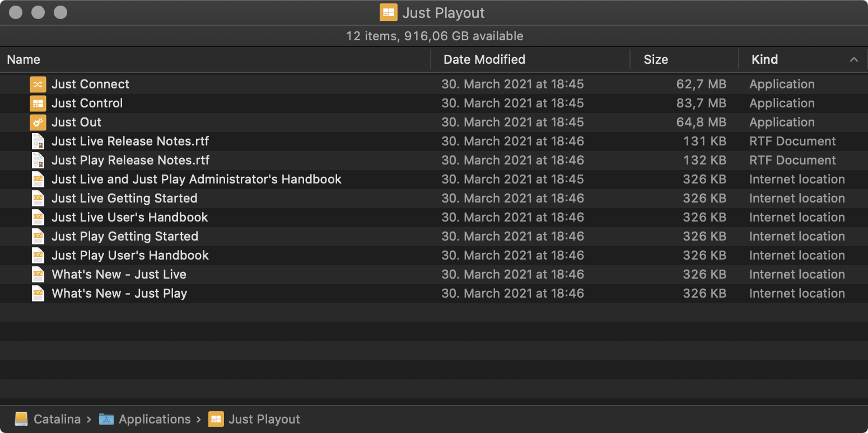
Task: Select 'Just Play Release Notes.rtf' file name
Action: coord(130,160)
